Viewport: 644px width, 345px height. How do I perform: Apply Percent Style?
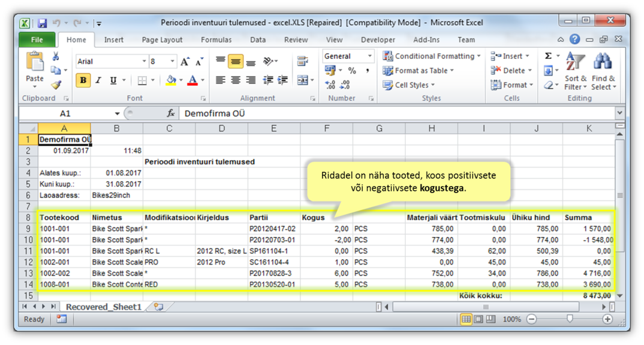point(352,70)
